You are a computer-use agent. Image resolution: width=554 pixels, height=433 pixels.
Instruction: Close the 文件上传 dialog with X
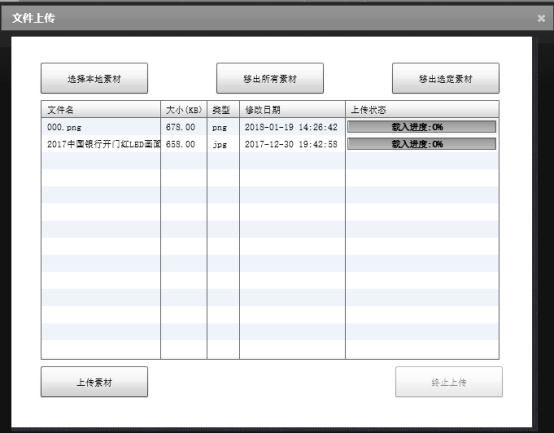(541, 18)
